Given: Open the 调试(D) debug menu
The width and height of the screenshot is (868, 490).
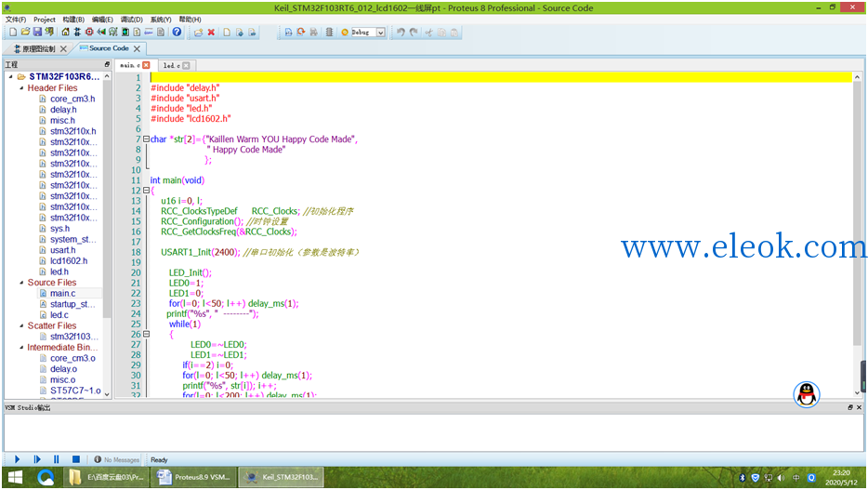Looking at the screenshot, I should 132,20.
